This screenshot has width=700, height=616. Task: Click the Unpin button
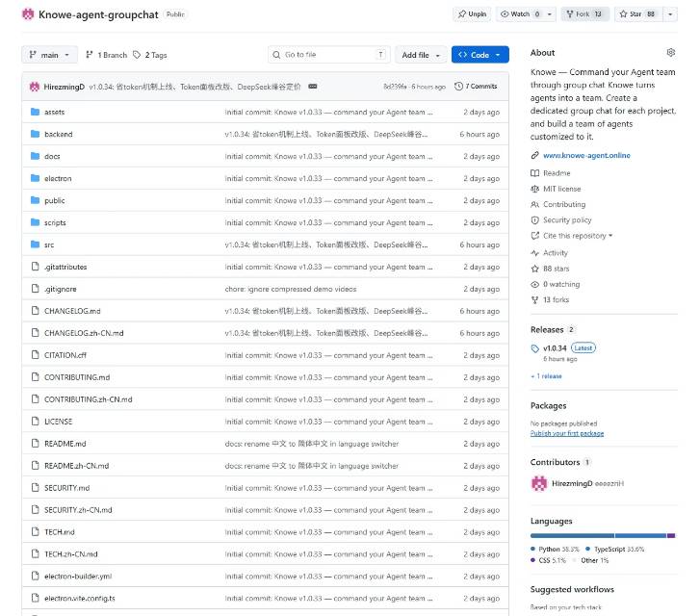472,14
